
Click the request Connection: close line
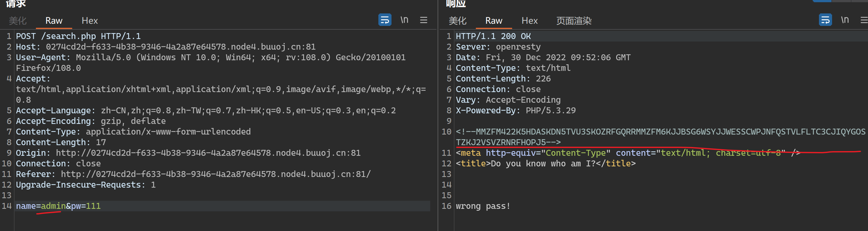[x=58, y=163]
